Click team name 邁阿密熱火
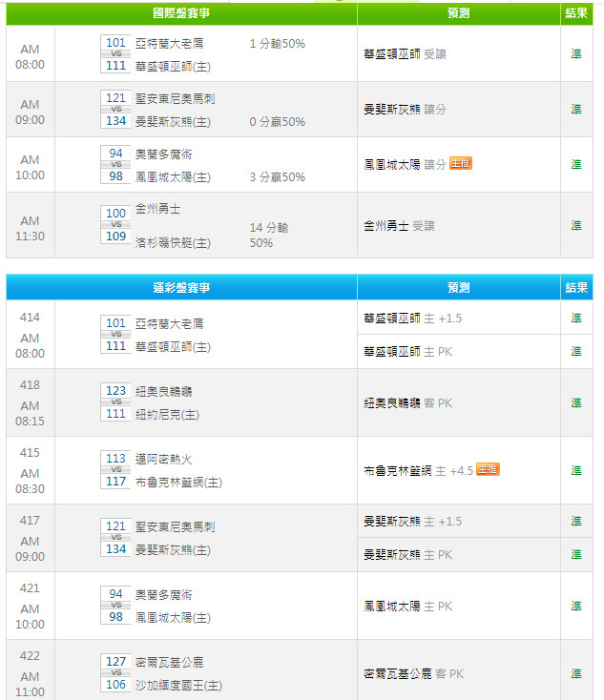The height and width of the screenshot is (700, 604). [x=164, y=460]
